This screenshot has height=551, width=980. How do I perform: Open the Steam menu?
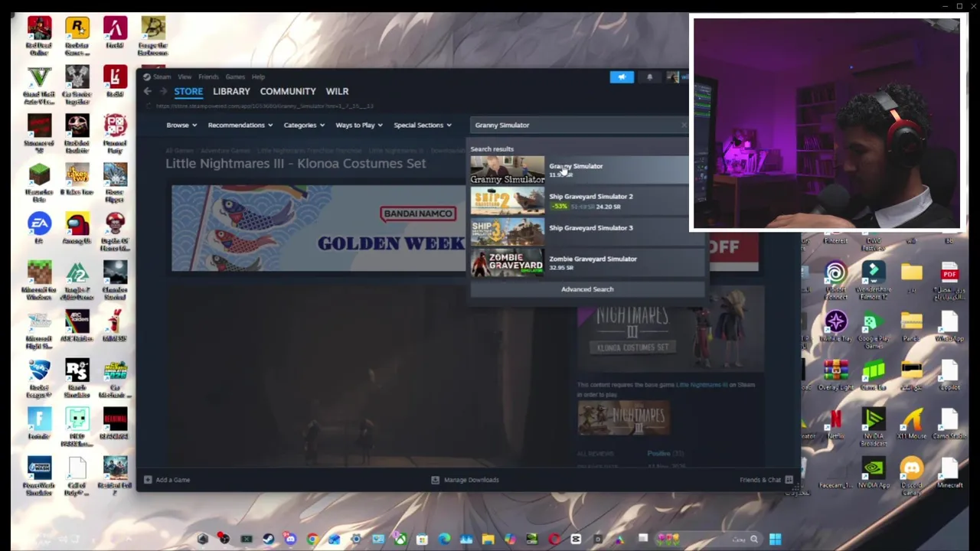[161, 77]
